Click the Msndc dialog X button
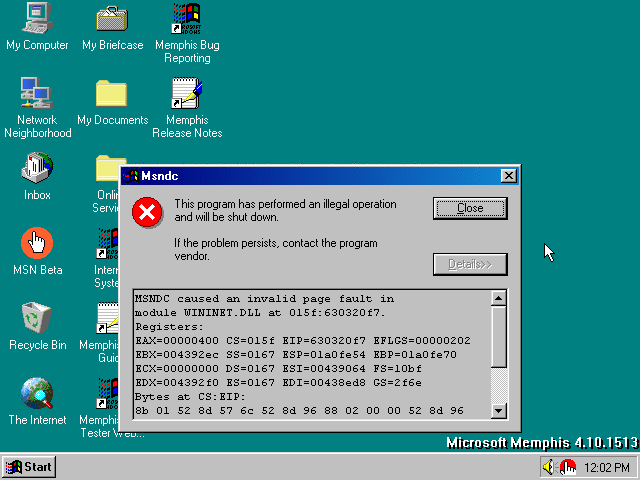This screenshot has height=480, width=640. (509, 176)
